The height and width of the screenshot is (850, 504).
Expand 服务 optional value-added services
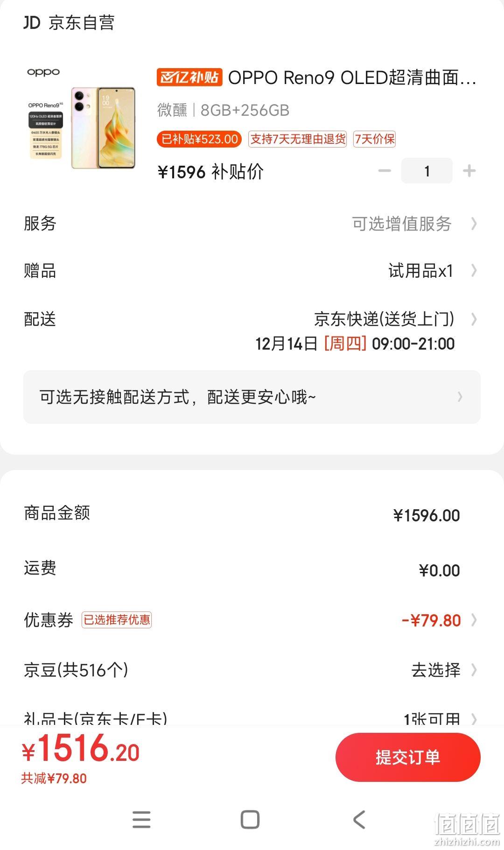point(252,224)
